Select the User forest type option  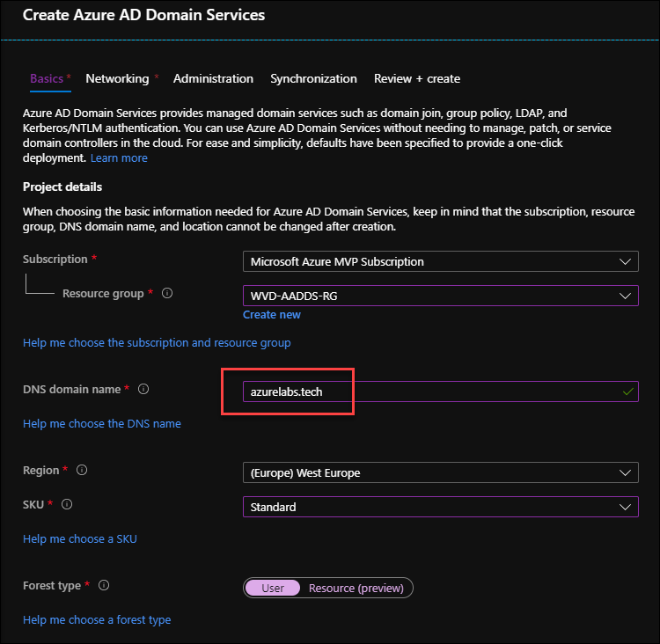click(273, 588)
